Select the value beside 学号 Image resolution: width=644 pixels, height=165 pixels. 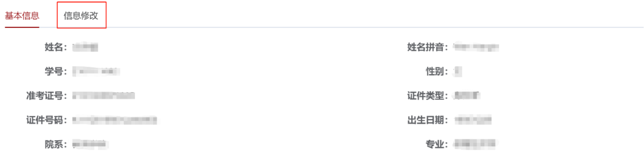[96, 71]
